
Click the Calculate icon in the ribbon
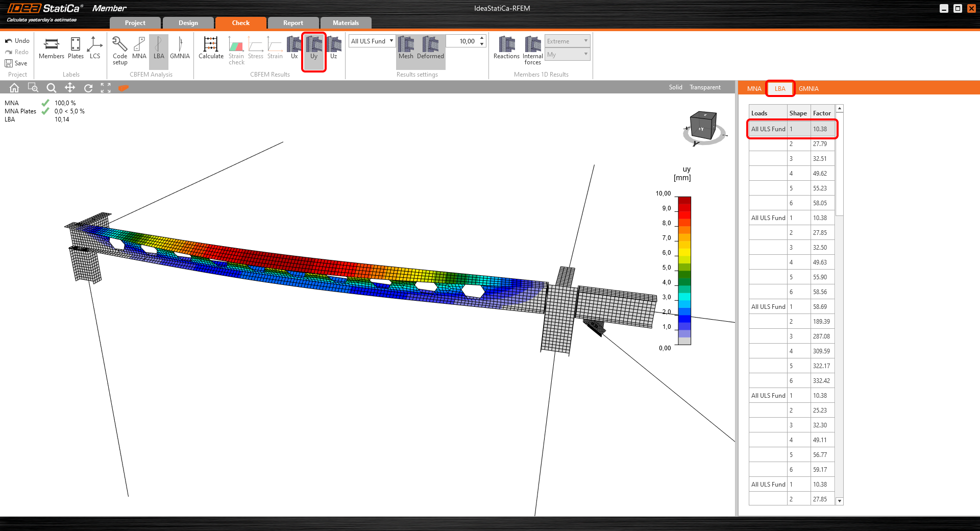pyautogui.click(x=211, y=48)
